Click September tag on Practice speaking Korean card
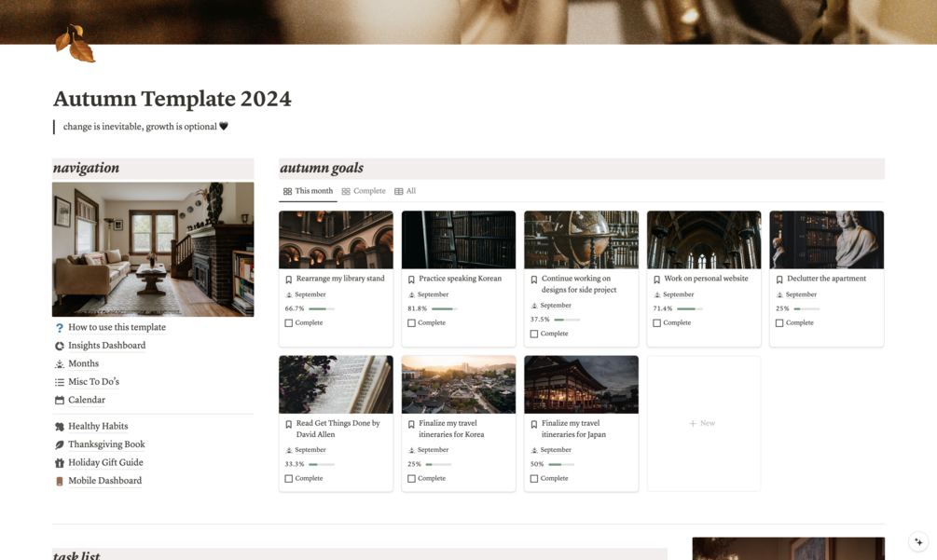This screenshot has height=560, width=937. [x=433, y=295]
